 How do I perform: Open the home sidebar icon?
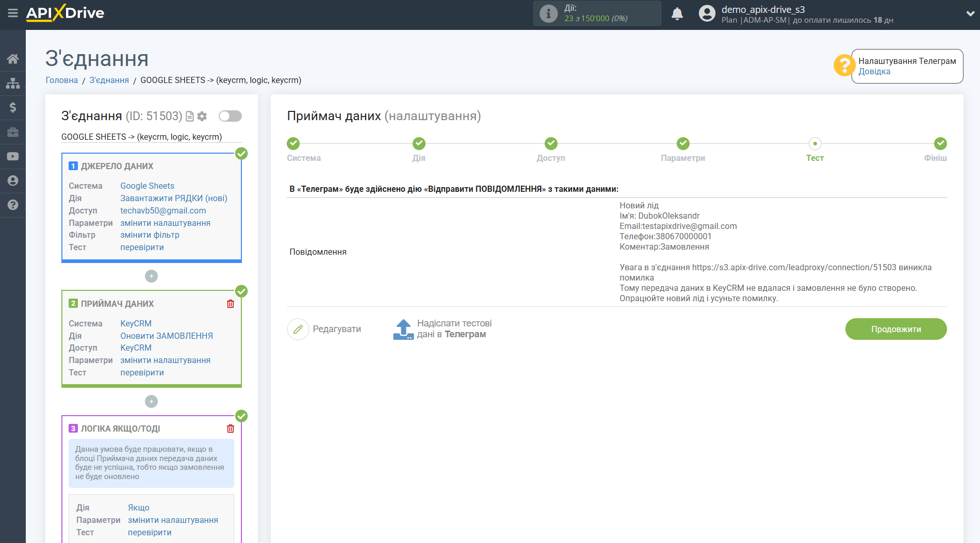[x=13, y=59]
